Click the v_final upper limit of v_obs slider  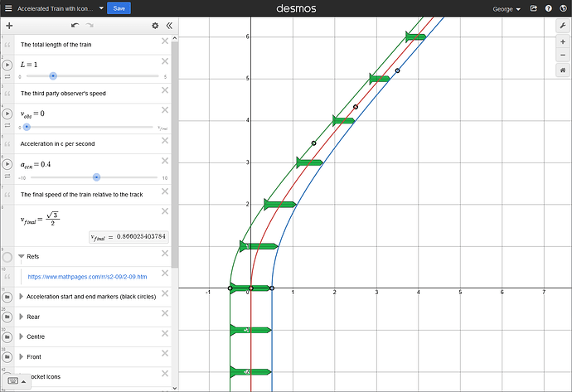162,128
